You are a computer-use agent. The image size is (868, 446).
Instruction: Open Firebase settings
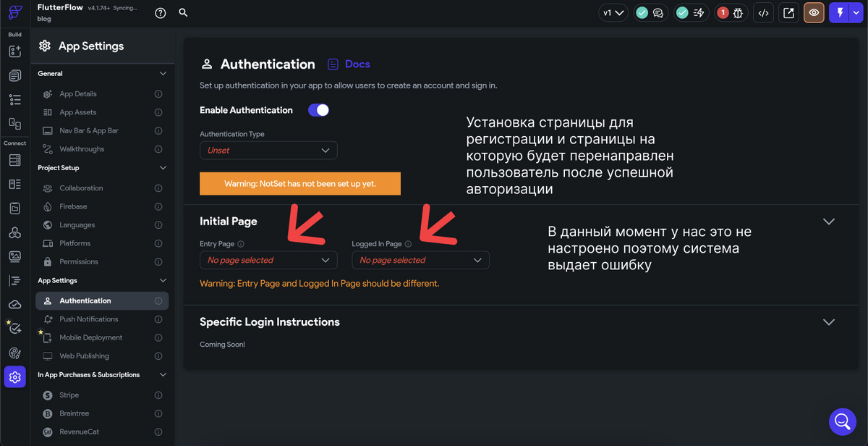102,206
